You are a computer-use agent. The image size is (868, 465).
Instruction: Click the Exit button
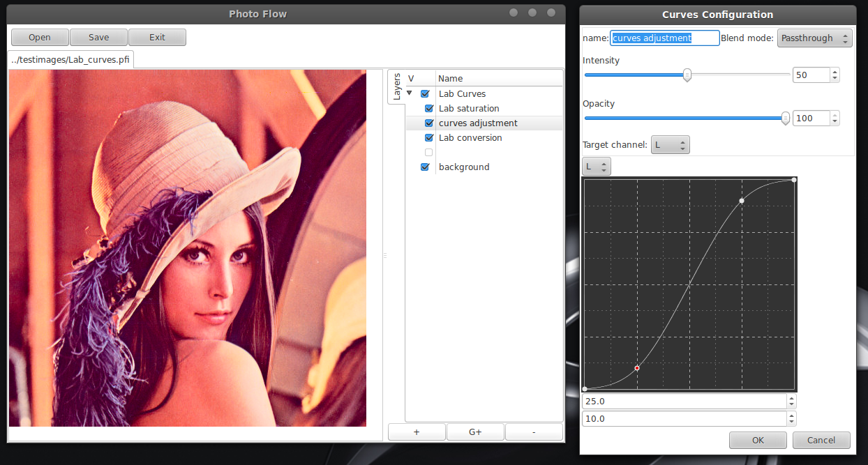pos(157,38)
